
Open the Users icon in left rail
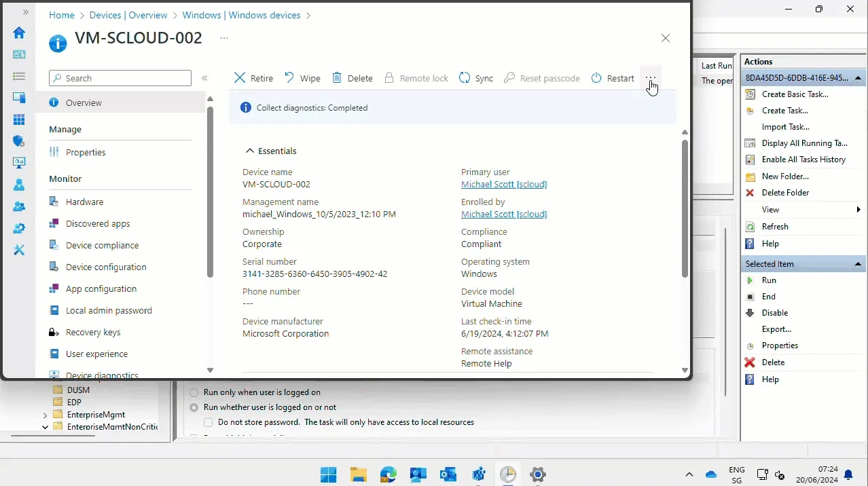[x=19, y=185]
